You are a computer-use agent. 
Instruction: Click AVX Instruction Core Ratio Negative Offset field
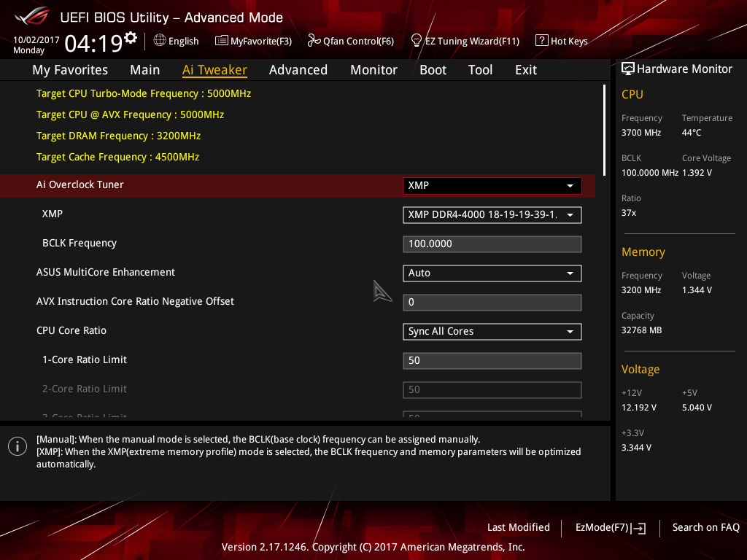pyautogui.click(x=492, y=303)
